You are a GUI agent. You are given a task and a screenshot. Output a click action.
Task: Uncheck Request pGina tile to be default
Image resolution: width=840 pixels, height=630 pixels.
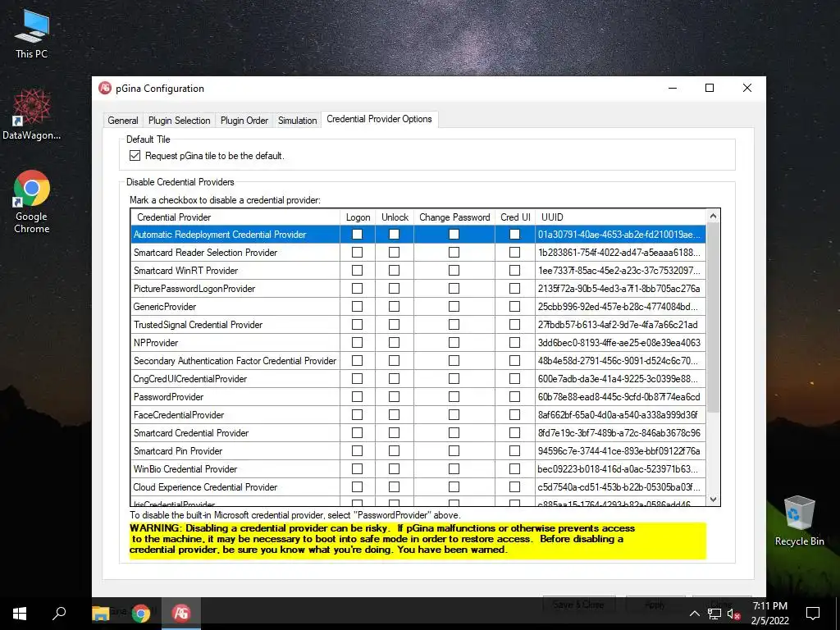coord(135,155)
